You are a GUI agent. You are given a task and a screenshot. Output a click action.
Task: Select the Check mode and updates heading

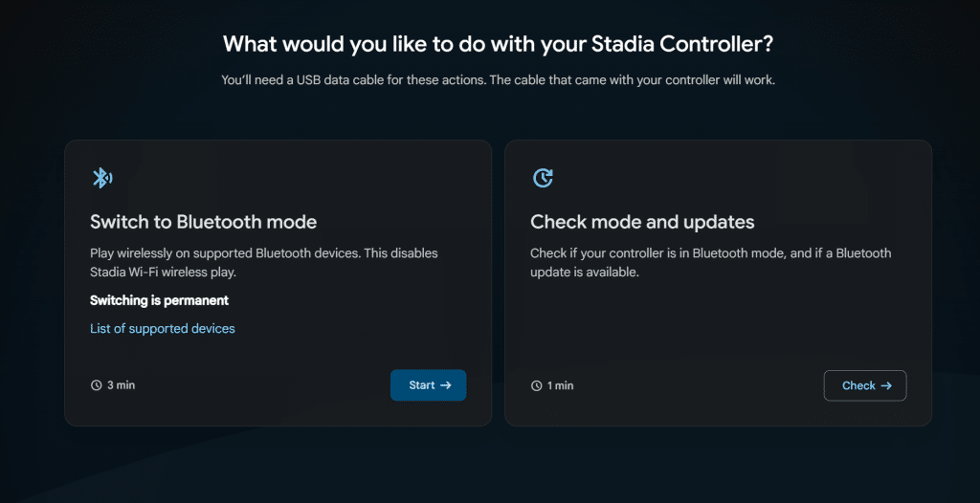pyautogui.click(x=642, y=222)
